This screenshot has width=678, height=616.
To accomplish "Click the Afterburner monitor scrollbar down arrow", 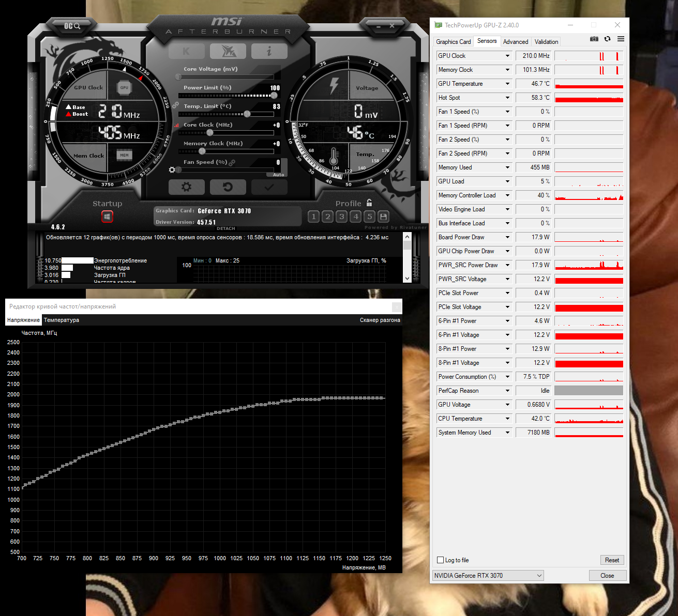I will click(x=407, y=278).
